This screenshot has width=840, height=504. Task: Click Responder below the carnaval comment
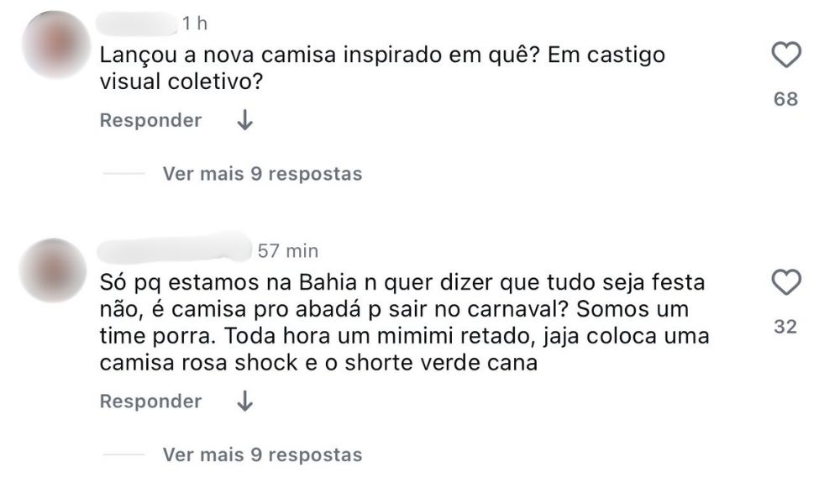(150, 401)
